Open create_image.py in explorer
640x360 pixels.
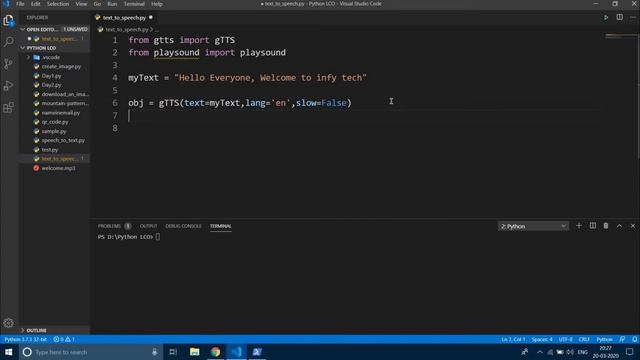[x=61, y=67]
